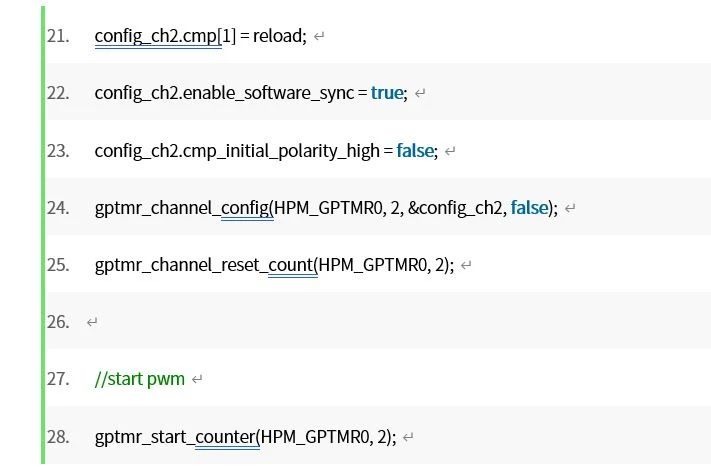Click the underlined config_ch2.cmp text on line 21
The image size is (711, 467).
point(156,36)
